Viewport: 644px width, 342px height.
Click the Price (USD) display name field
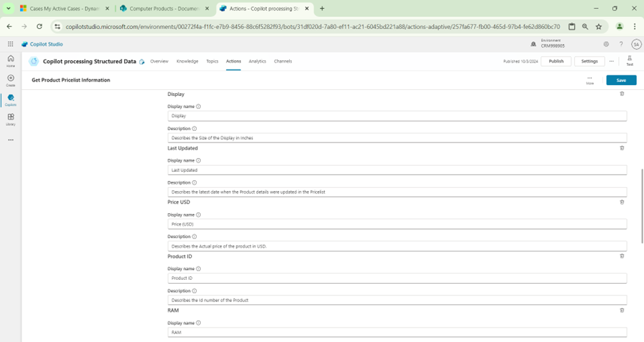(x=397, y=224)
